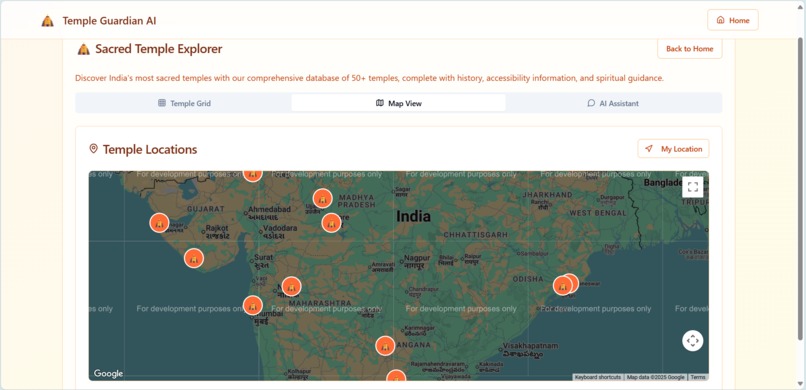Image resolution: width=806 pixels, height=390 pixels.
Task: Click the Back to Home button
Action: (x=689, y=49)
